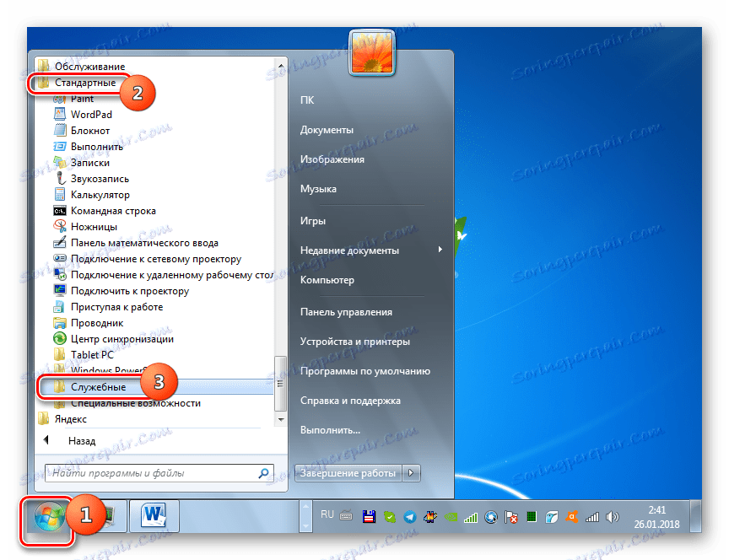Open Устройства и принтеры
Screen dimensions: 729x560
point(355,342)
